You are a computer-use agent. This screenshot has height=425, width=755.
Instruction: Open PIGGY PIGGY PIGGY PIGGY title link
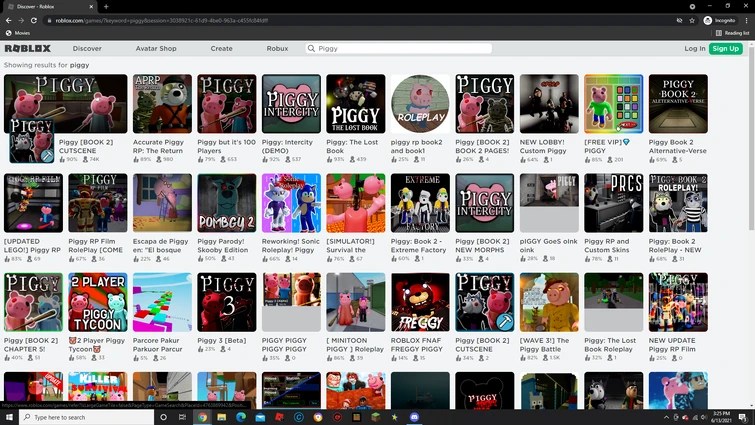284,345
